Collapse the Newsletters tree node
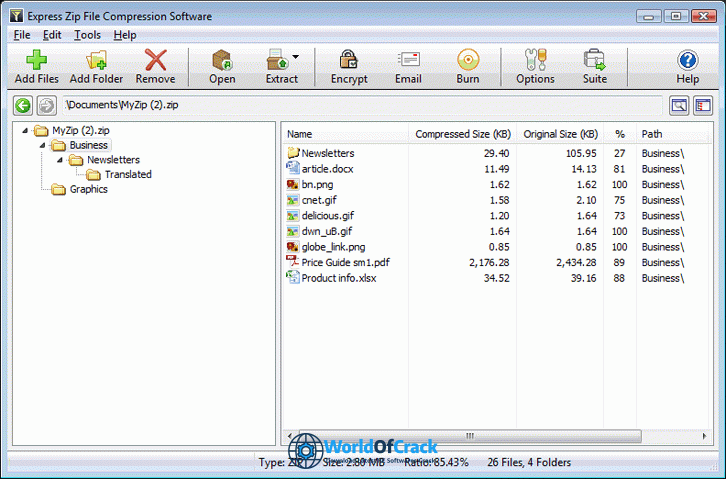 [x=60, y=160]
